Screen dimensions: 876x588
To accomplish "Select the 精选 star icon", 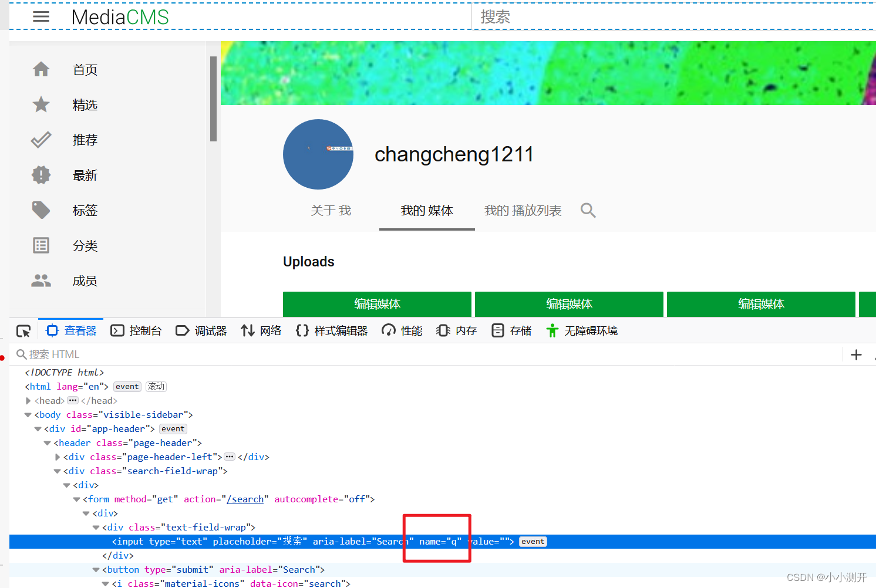I will [x=41, y=104].
